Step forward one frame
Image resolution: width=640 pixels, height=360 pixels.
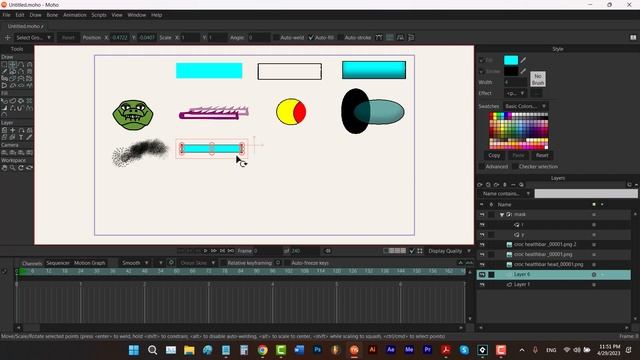pos(213,251)
